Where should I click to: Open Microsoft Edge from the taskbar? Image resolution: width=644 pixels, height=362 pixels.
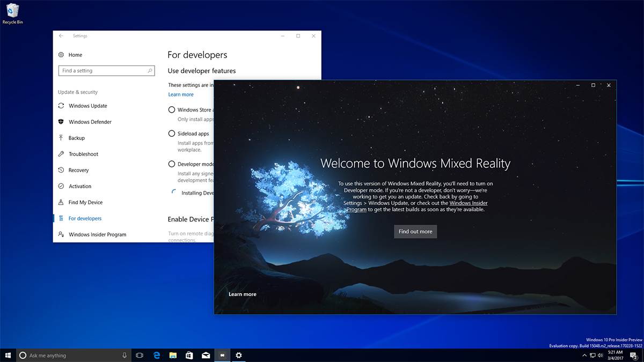pyautogui.click(x=157, y=355)
